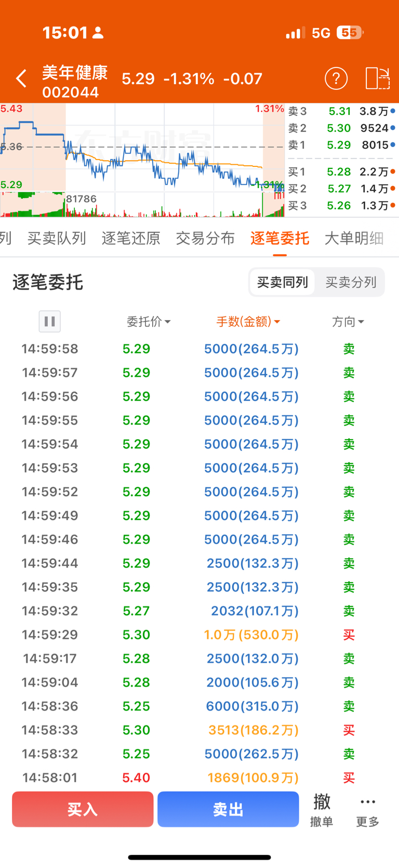Open the 更多 three-dot menu

coord(367,810)
